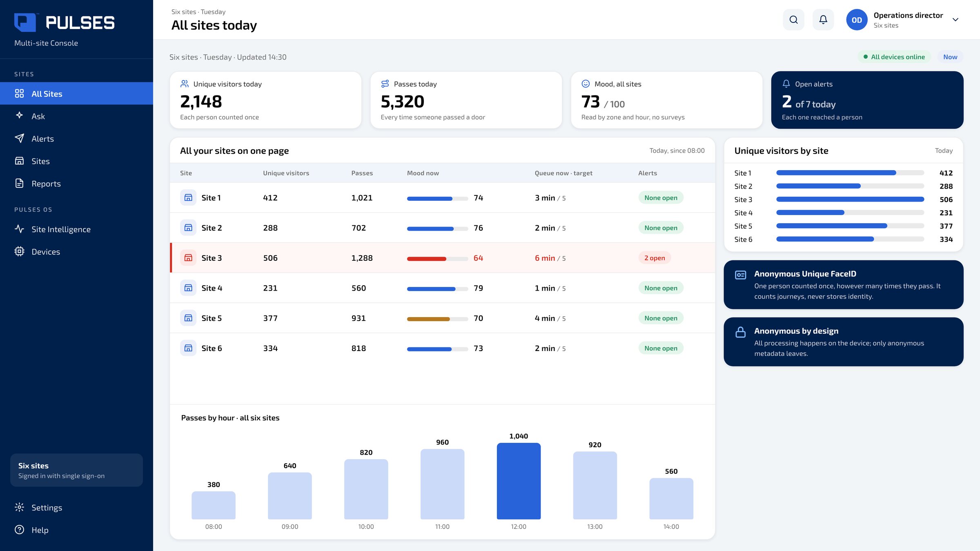This screenshot has width=980, height=551.
Task: Click the None open badge for Site 4
Action: (661, 288)
